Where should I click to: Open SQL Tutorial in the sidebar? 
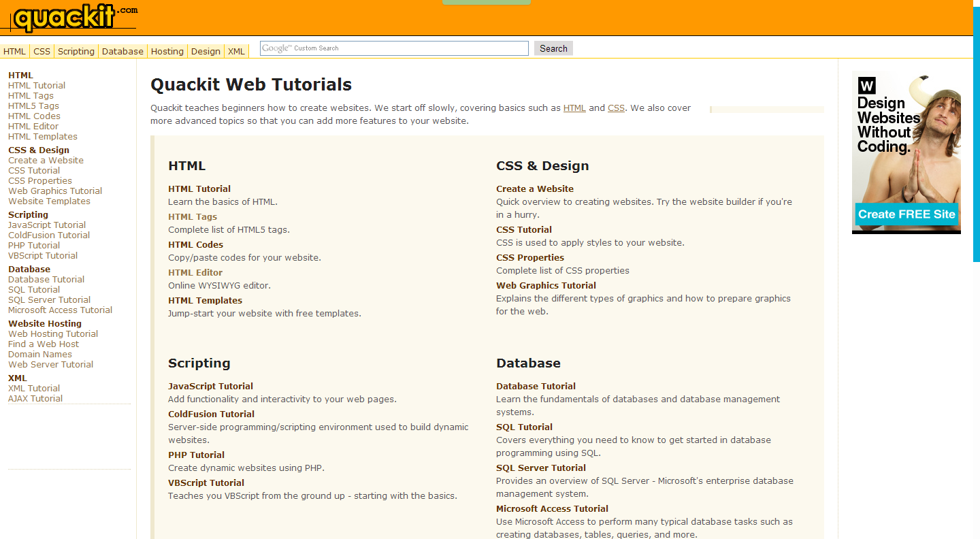(x=34, y=290)
